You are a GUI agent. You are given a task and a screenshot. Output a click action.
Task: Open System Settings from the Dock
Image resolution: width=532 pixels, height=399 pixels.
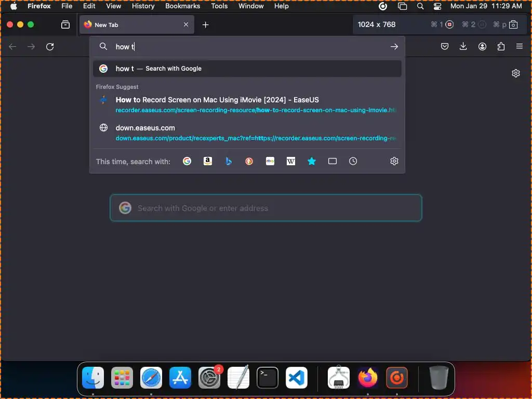209,378
